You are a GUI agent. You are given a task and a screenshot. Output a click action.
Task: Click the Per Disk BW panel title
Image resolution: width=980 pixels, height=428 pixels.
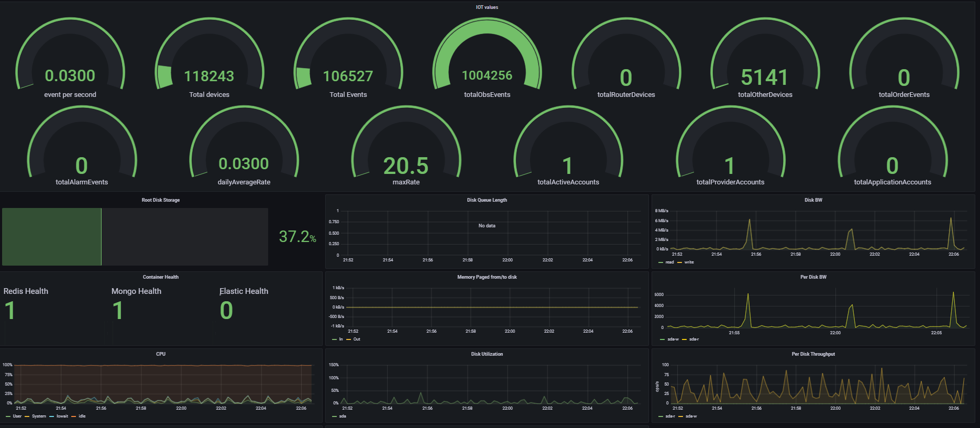click(813, 277)
